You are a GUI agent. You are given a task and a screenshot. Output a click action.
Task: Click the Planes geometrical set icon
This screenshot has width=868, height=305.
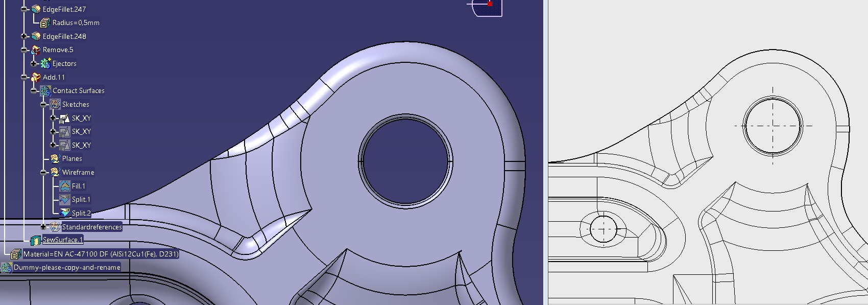(x=55, y=158)
